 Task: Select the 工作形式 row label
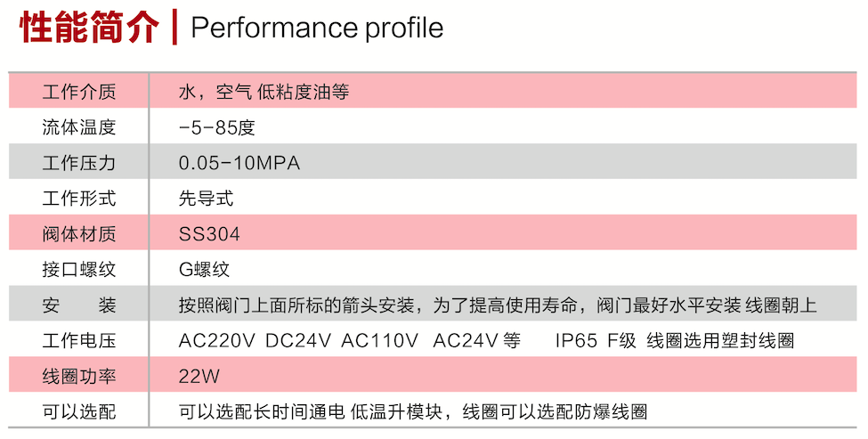tap(79, 198)
